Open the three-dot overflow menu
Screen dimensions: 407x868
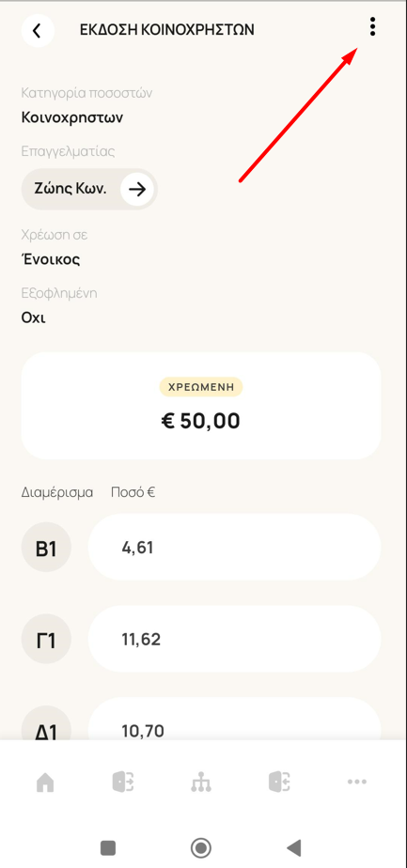372,26
